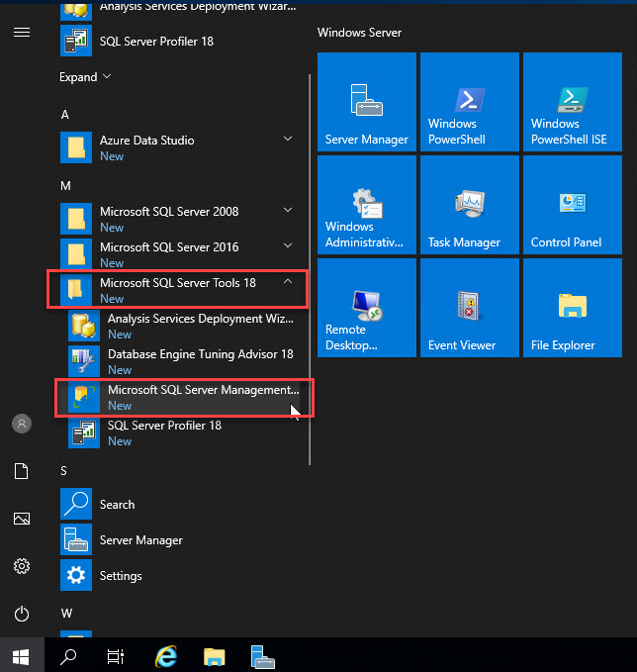Open Settings from the app list
Image resolution: width=637 pixels, height=672 pixels.
click(x=120, y=576)
